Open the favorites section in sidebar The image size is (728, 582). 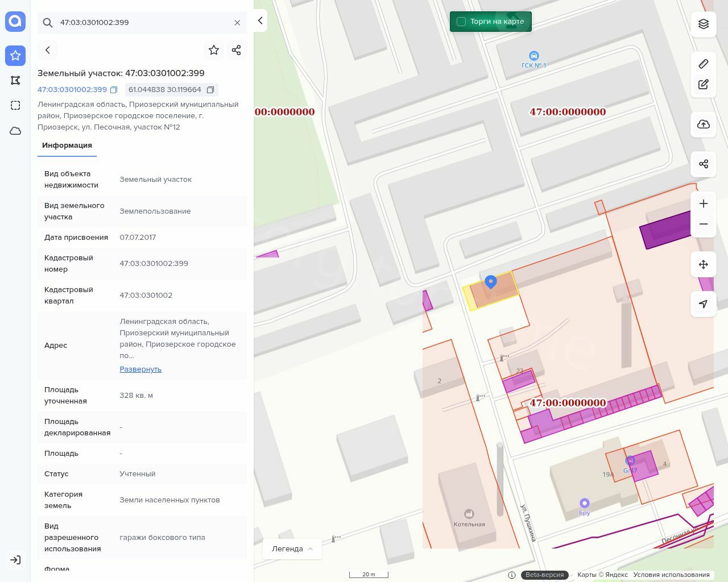point(15,55)
